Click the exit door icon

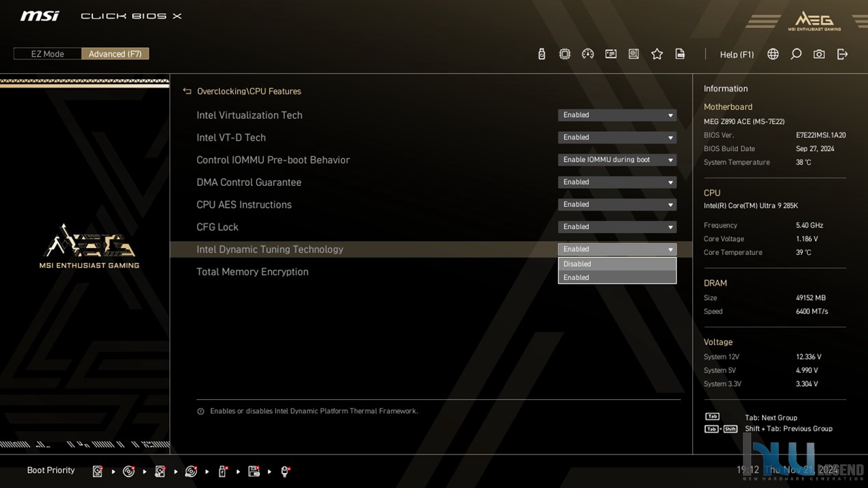point(842,54)
